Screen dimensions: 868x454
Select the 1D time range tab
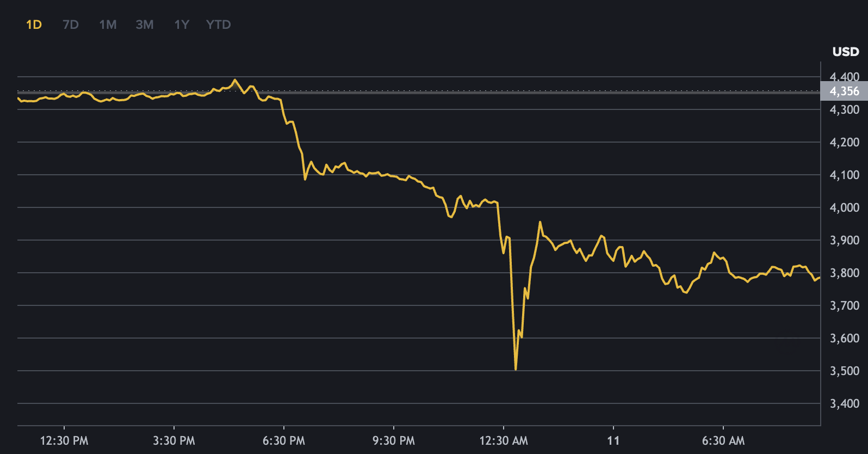(x=34, y=24)
